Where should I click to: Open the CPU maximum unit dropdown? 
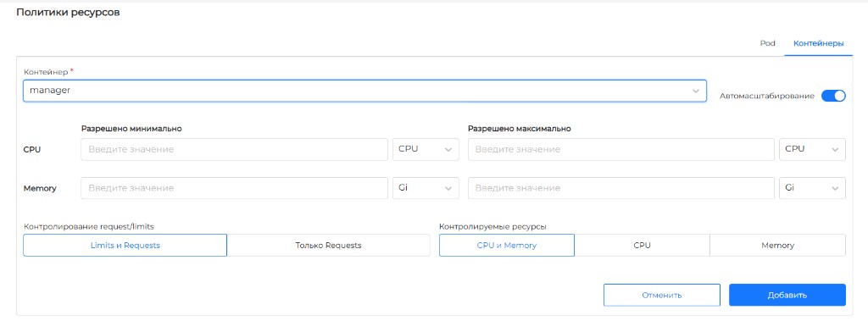pos(812,149)
